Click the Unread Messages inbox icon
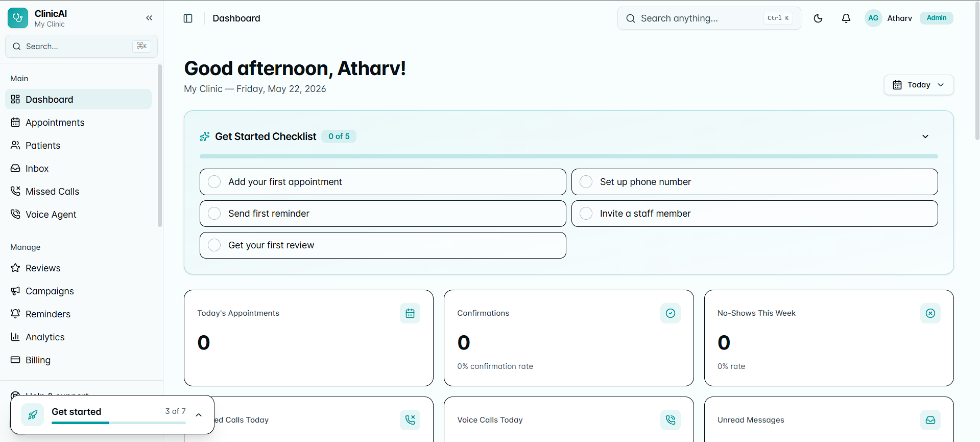 click(x=930, y=420)
